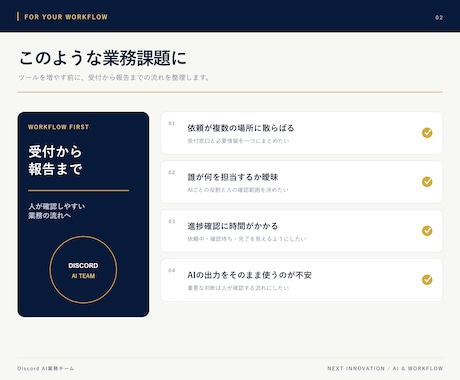460x380 pixels.
Task: Select the heading 進捗確認に時間がかかる
Action: coord(233,226)
